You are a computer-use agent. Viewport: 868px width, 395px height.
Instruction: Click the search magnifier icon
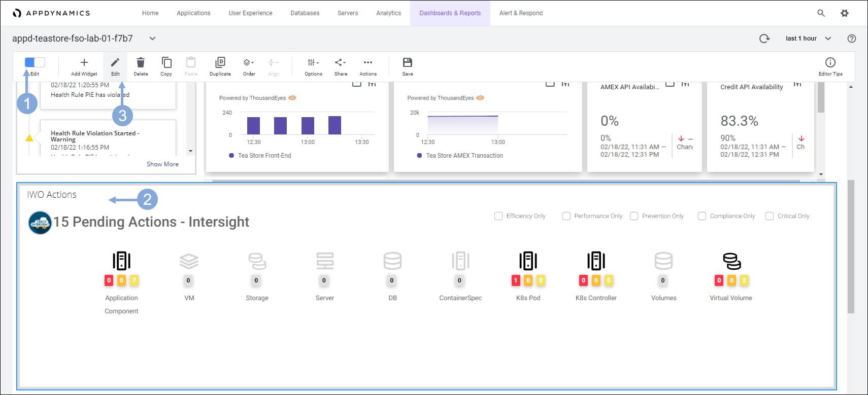click(x=821, y=13)
